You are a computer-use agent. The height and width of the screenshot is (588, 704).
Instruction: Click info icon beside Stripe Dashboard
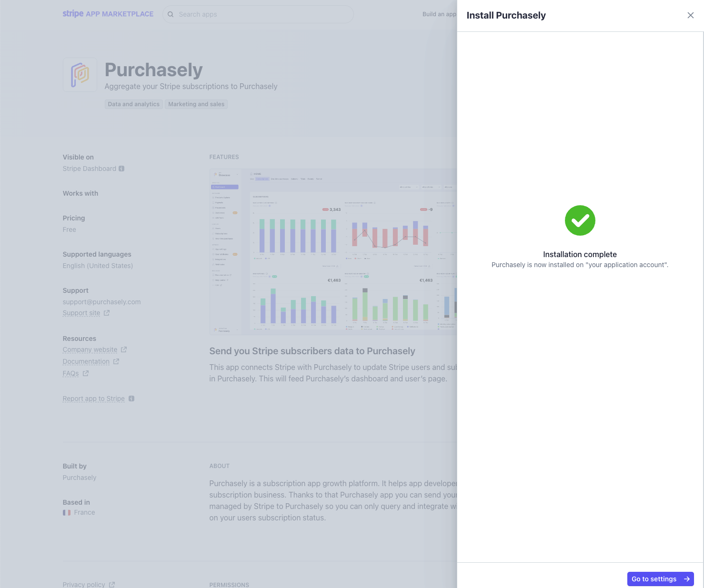121,169
